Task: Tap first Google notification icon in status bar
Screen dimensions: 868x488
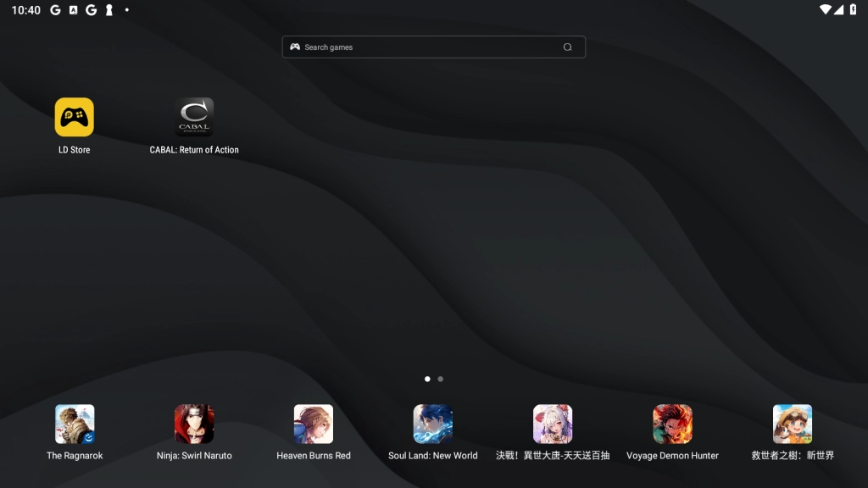Action: (55, 10)
